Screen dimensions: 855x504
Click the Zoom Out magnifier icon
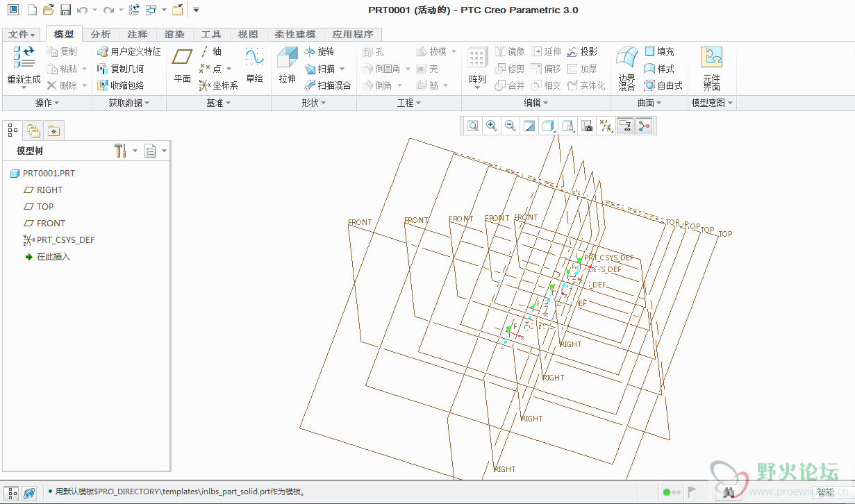(x=510, y=126)
